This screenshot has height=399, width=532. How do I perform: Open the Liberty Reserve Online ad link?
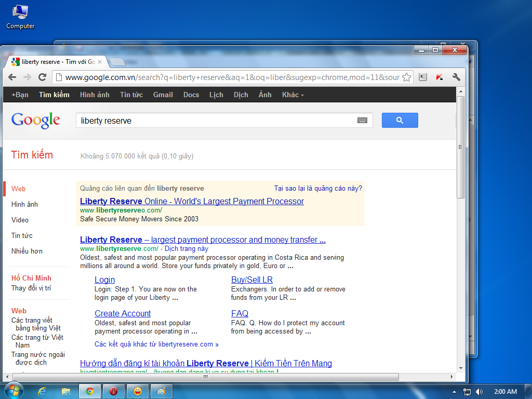click(x=192, y=201)
